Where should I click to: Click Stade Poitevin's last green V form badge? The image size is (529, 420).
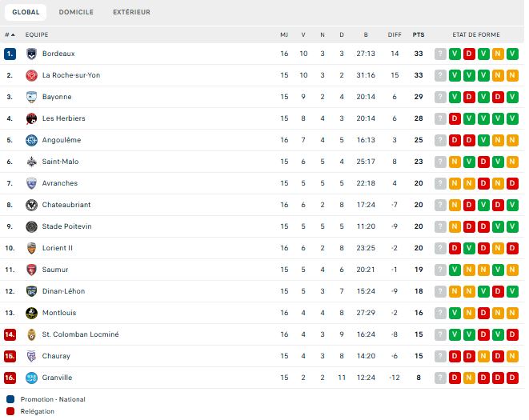click(x=512, y=226)
